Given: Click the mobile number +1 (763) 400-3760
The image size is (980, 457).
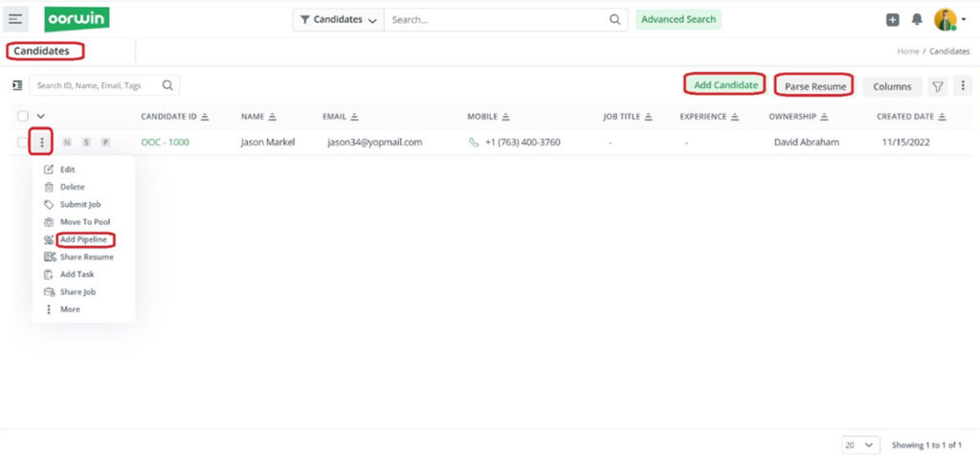Looking at the screenshot, I should coord(523,142).
